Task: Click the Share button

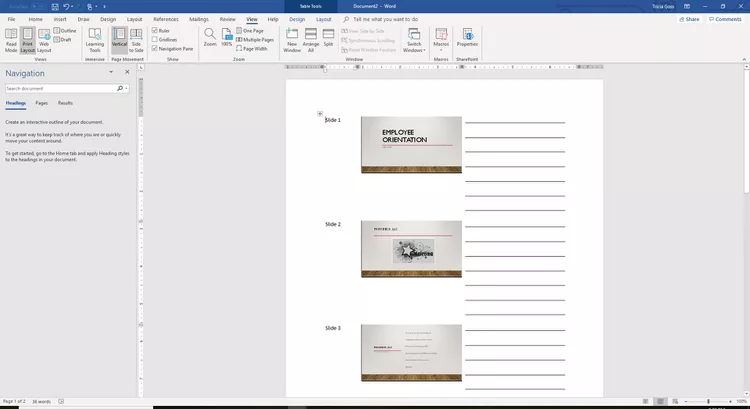Action: click(x=689, y=19)
